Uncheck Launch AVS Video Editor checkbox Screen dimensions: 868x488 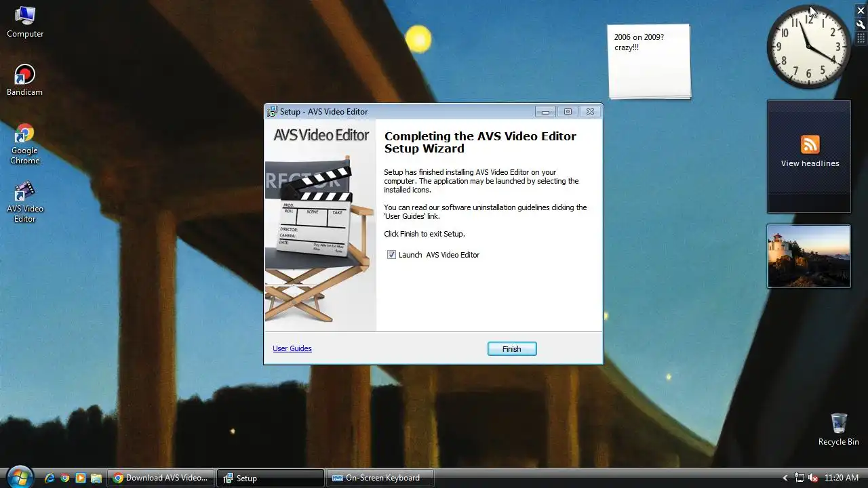pos(391,255)
